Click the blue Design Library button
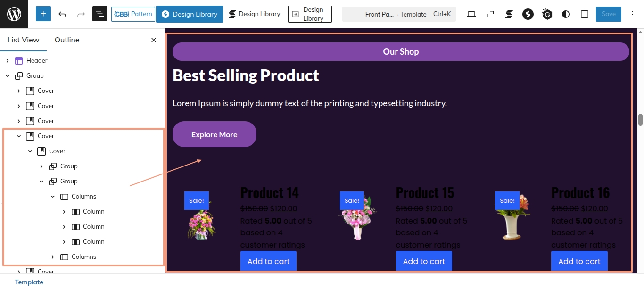 click(x=190, y=14)
